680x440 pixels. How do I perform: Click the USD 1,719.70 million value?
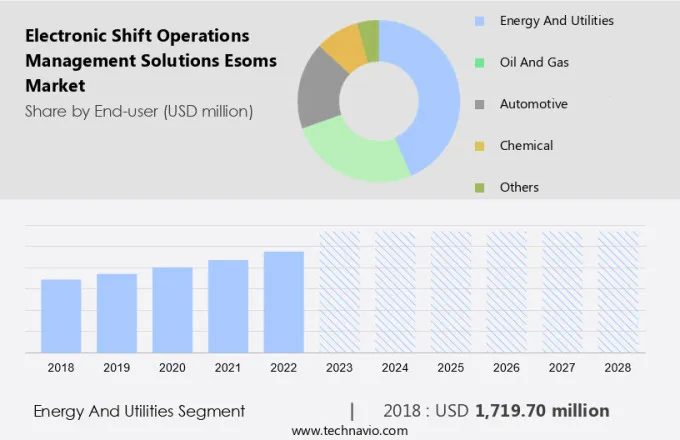[541, 411]
